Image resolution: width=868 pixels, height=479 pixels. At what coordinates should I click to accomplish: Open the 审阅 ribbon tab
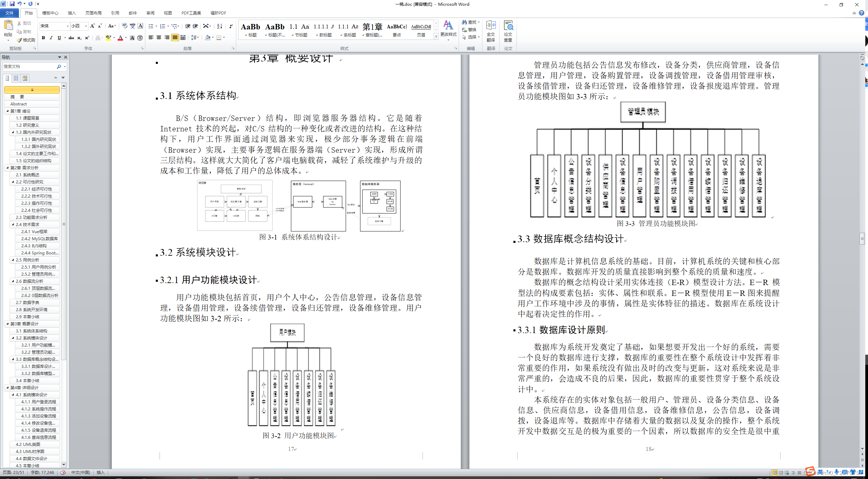150,13
